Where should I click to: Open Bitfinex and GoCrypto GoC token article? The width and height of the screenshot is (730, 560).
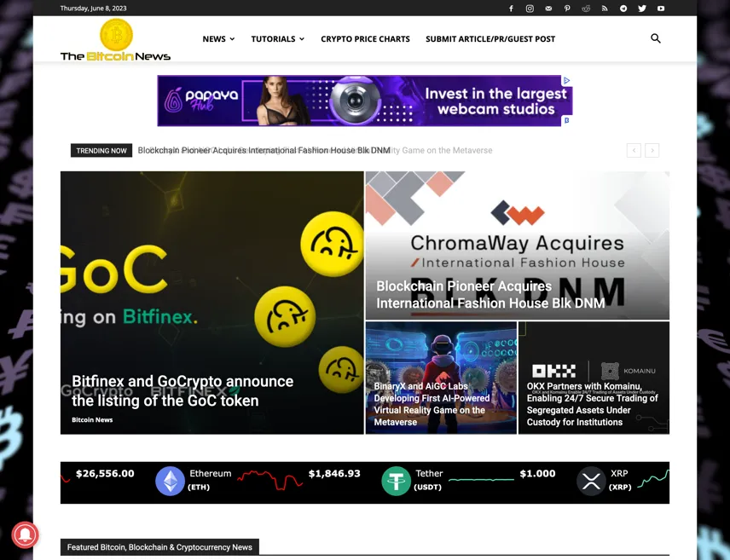point(182,391)
